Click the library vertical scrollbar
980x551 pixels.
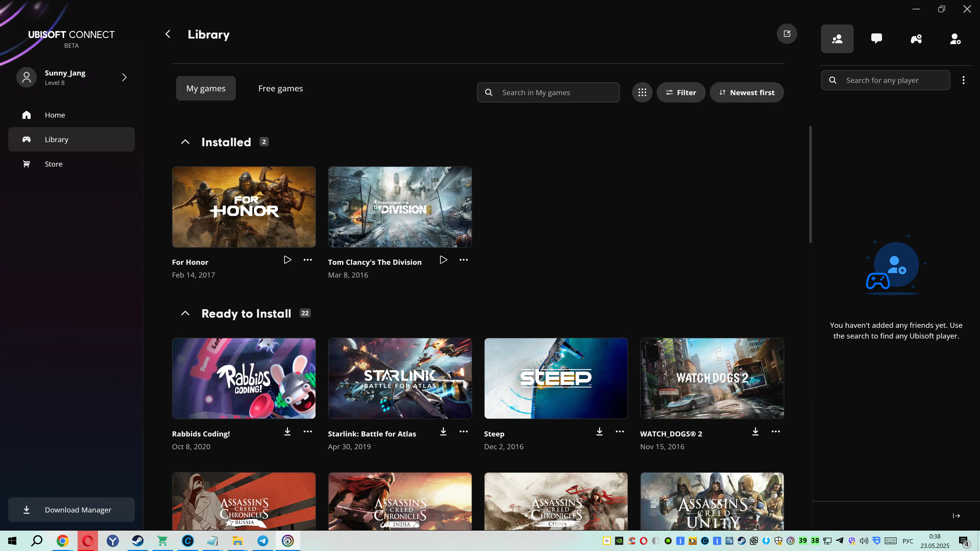tap(810, 184)
